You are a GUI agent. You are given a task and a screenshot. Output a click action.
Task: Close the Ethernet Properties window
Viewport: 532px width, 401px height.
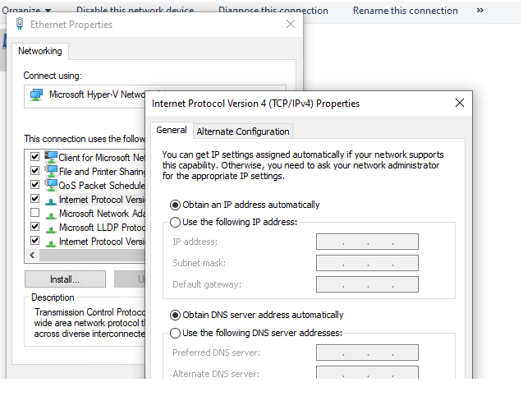pyautogui.click(x=291, y=24)
